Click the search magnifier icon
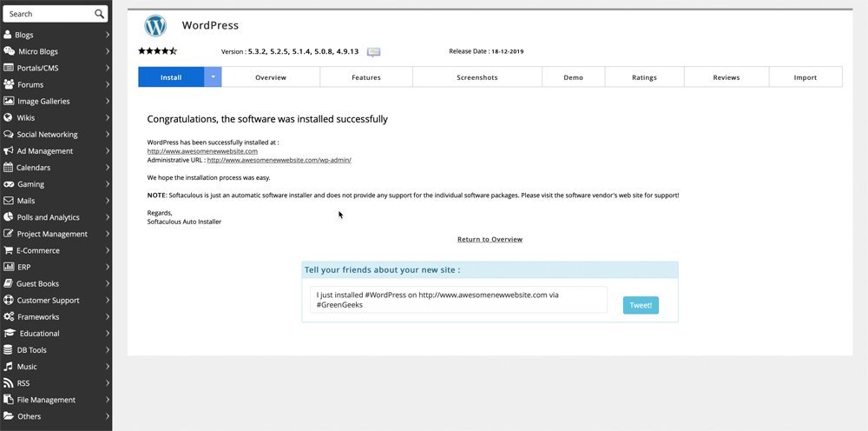Screen dimensions: 868x431 coord(99,14)
